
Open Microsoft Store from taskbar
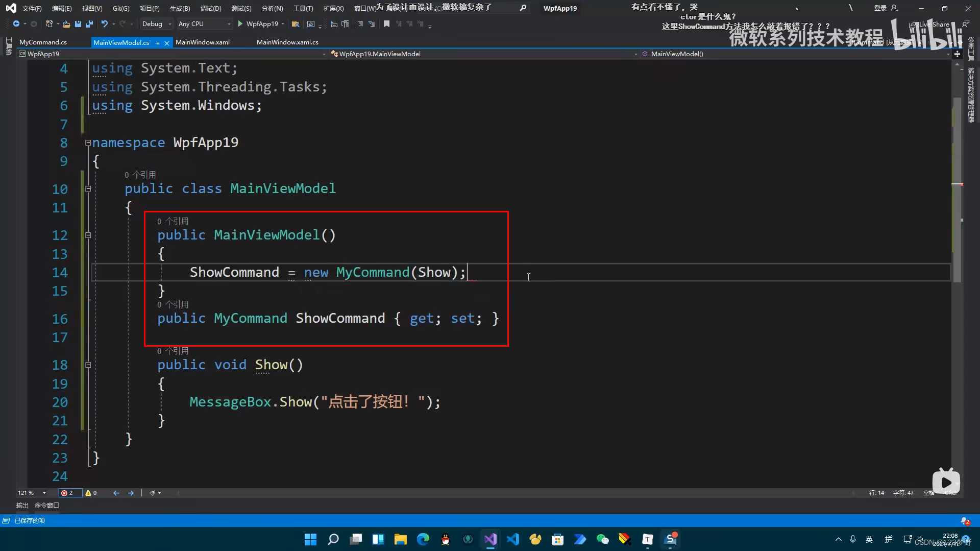[557, 539]
